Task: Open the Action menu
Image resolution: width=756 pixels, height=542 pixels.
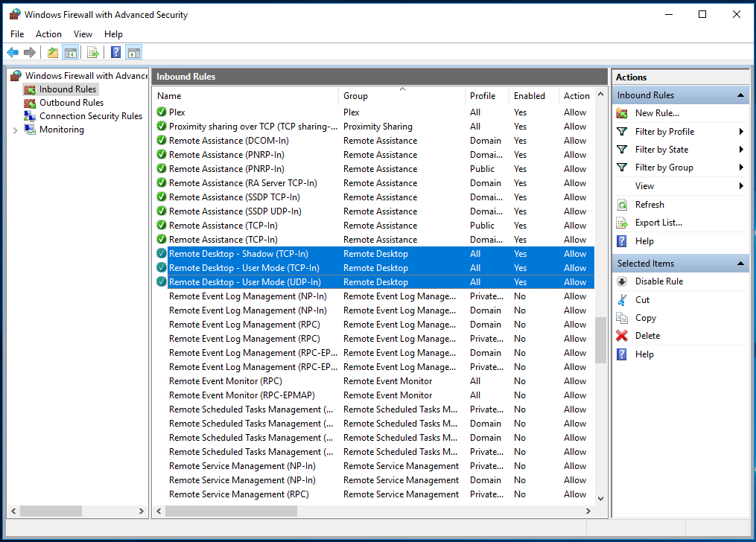Action: click(x=48, y=34)
